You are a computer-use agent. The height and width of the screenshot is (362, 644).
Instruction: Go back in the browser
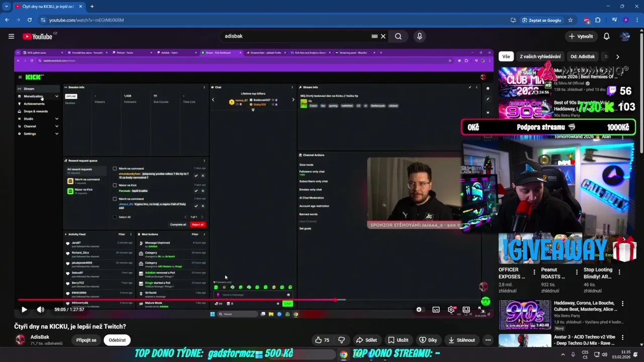coord(7,20)
